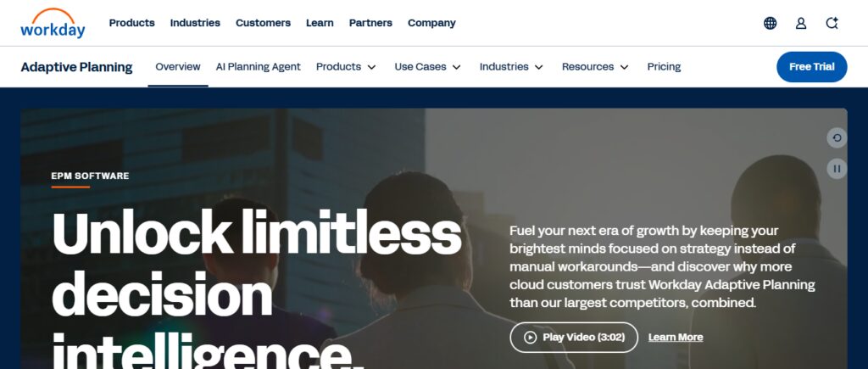The width and height of the screenshot is (868, 369).
Task: Click the replay video icon
Action: point(837,138)
